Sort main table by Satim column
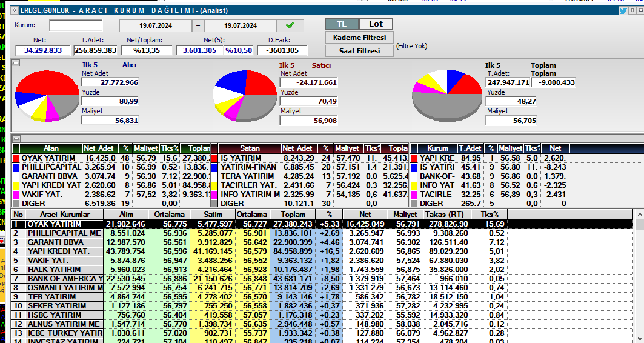 click(213, 215)
